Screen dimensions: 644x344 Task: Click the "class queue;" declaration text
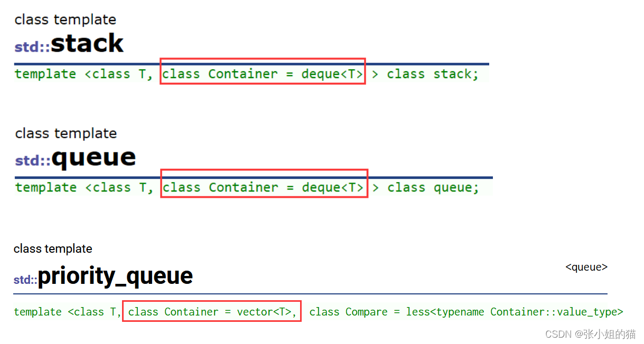[433, 187]
